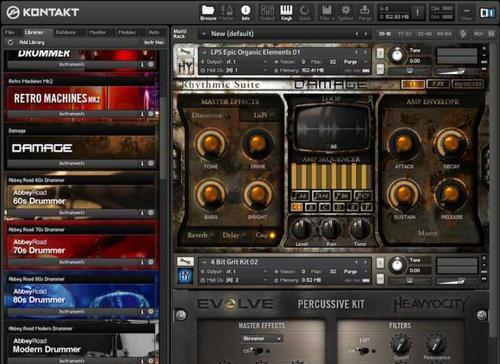Open the info icon for Damage library

tap(142, 163)
